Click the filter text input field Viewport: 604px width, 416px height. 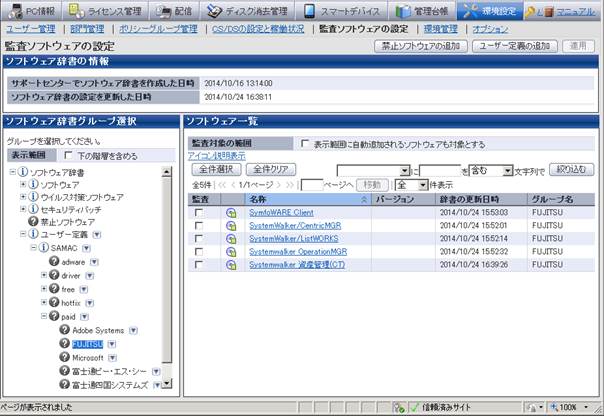[x=440, y=171]
